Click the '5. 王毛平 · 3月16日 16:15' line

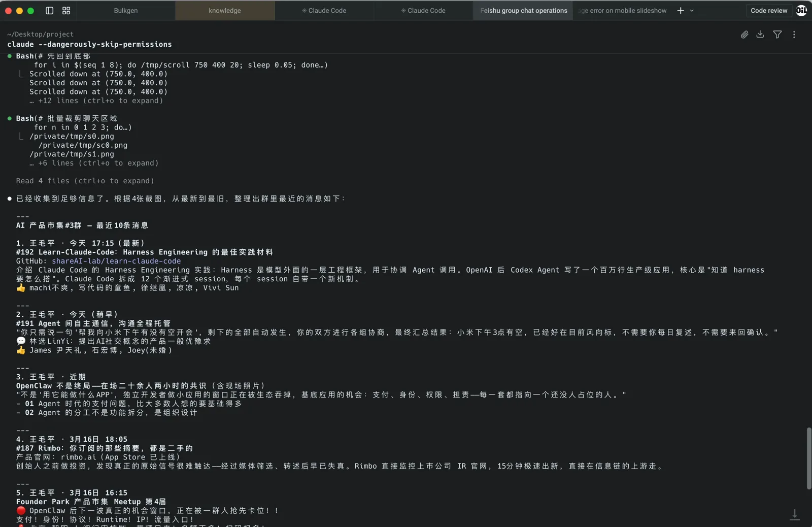pos(72,493)
